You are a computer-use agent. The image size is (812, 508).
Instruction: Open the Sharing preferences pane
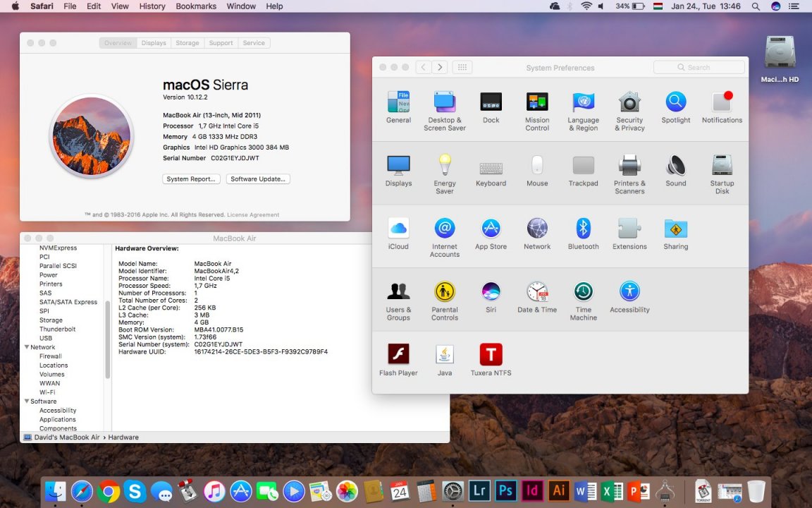[x=676, y=234]
